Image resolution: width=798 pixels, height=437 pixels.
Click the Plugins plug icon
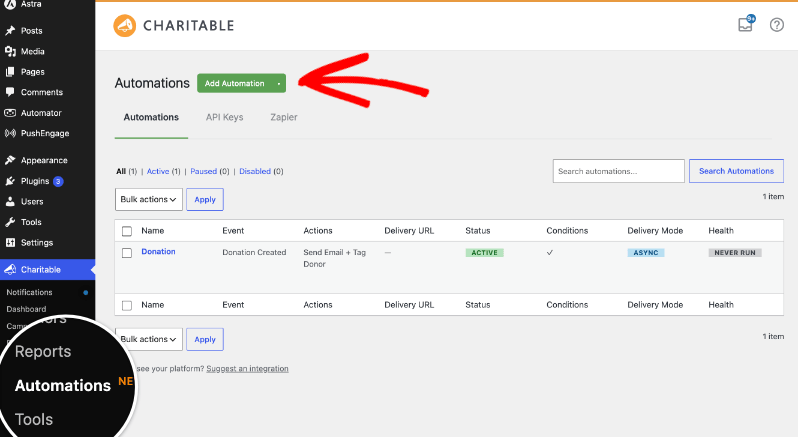tap(10, 181)
